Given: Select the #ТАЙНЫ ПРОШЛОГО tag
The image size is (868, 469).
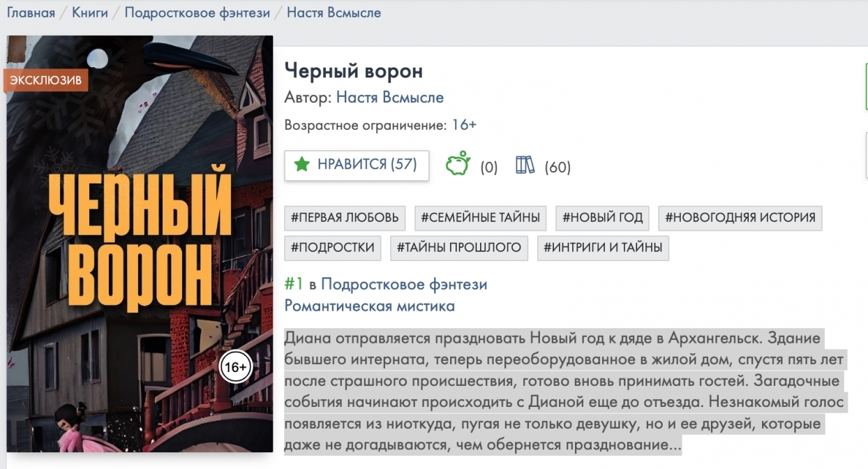Looking at the screenshot, I should pos(459,248).
